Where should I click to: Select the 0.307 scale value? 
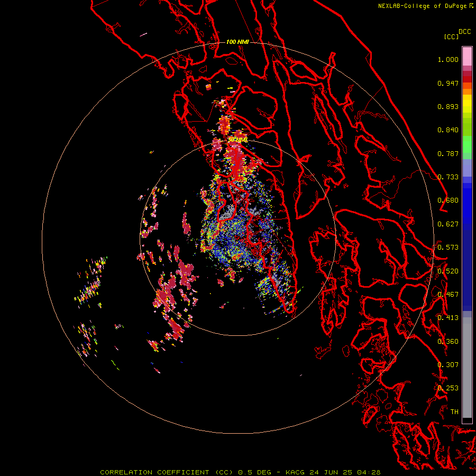click(448, 365)
